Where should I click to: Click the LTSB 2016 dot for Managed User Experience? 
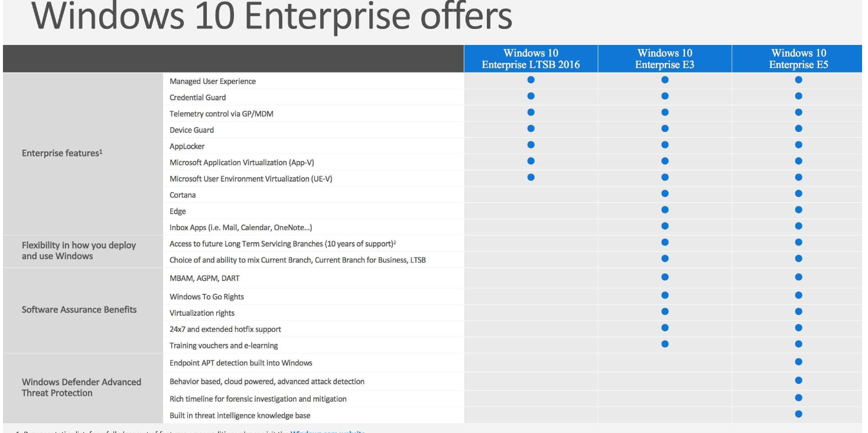click(531, 79)
